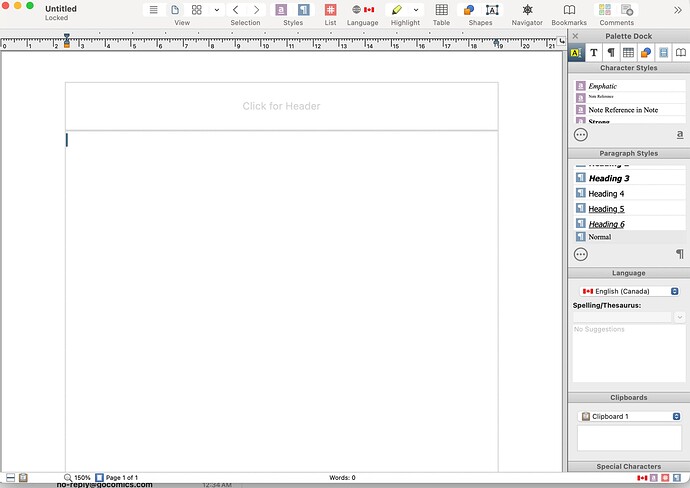
Task: Click the paragraph styles icon in Styles group
Action: tap(303, 10)
